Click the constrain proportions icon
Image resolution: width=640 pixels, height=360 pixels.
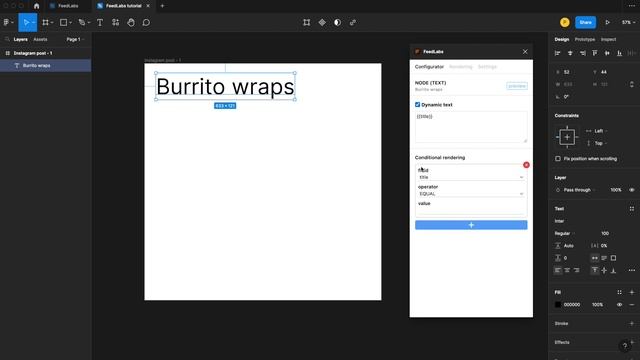(631, 84)
